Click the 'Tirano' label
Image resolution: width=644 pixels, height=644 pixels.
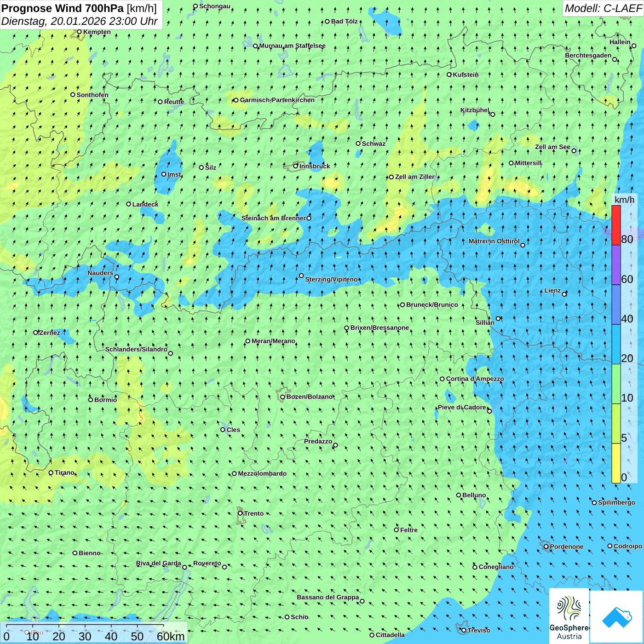(64, 472)
